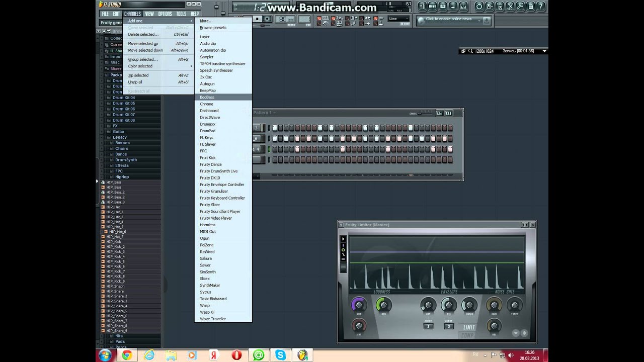Open Skype from the taskbar
The width and height of the screenshot is (644, 362).
pyautogui.click(x=280, y=355)
